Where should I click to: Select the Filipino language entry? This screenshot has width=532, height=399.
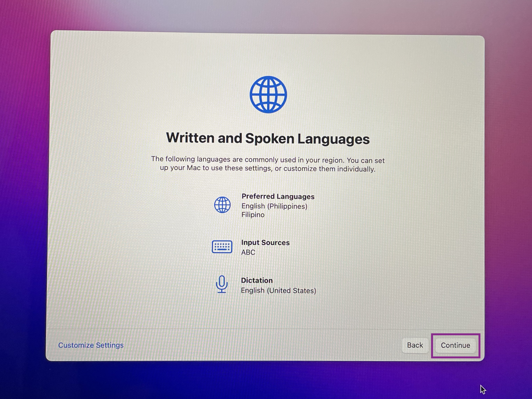(x=253, y=215)
